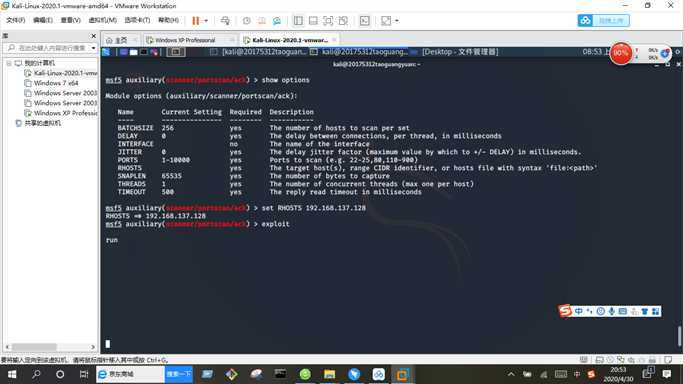Take a snapshot using the clock icon
683x384 pixels.
click(247, 20)
